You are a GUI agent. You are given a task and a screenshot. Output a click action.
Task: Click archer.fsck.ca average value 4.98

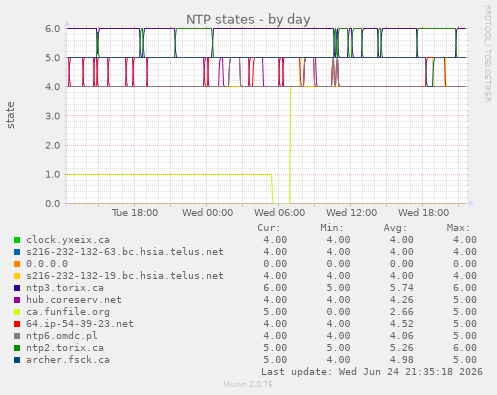(x=402, y=360)
